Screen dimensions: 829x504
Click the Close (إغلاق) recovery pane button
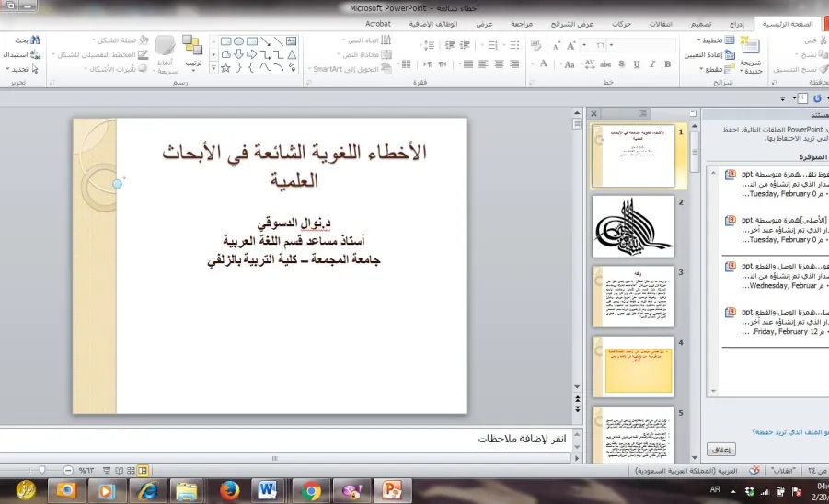coord(721,450)
